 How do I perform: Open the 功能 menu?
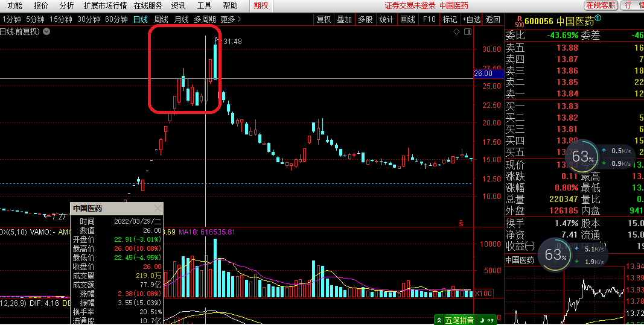(x=14, y=6)
